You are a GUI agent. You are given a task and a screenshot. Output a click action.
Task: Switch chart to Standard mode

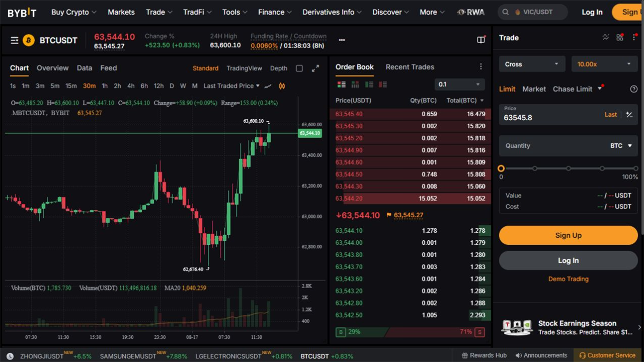205,68
